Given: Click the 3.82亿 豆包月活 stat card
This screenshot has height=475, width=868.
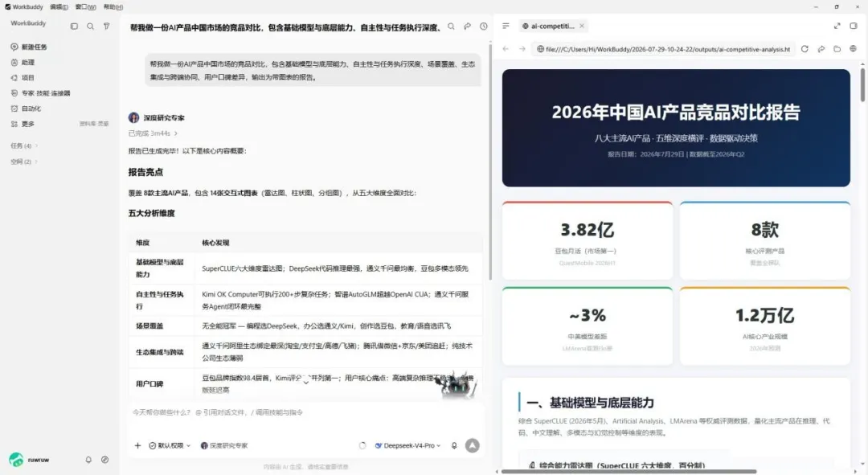Looking at the screenshot, I should (588, 241).
